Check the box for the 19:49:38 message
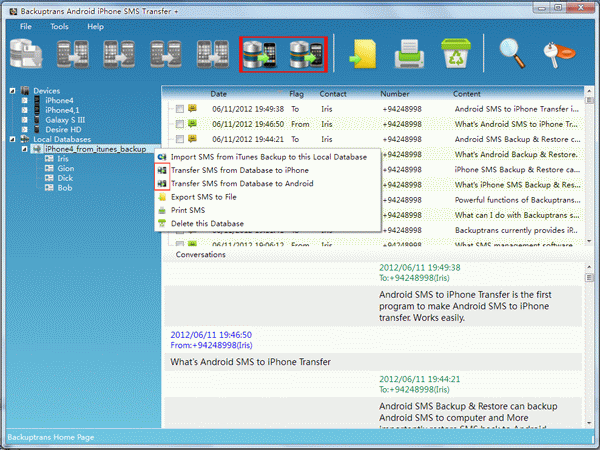Screen dimensions: 600x450 pyautogui.click(x=180, y=109)
